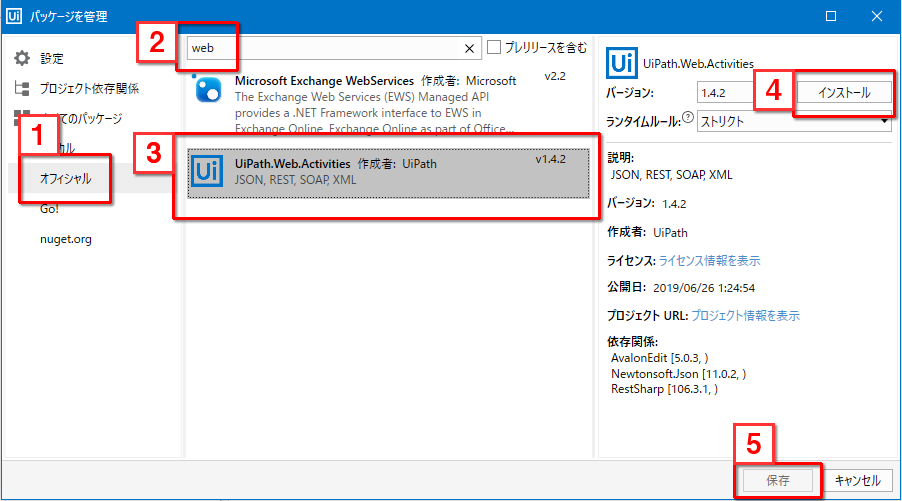Viewport: 902px width, 501px height.
Task: Select オフィシャル package source
Action: (66, 178)
